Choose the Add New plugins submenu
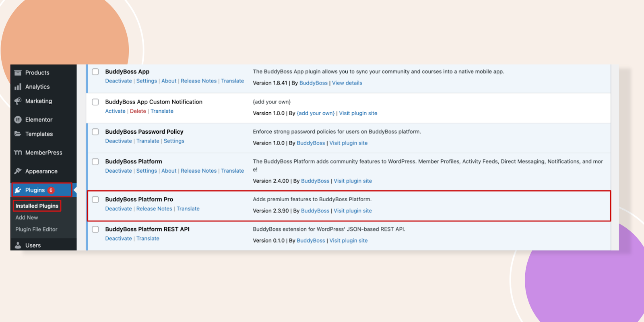The height and width of the screenshot is (322, 644). [27, 217]
